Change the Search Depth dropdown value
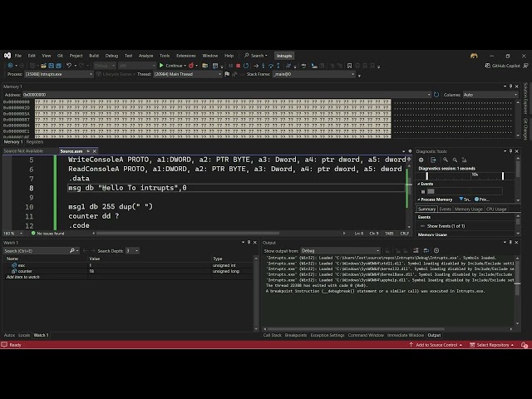Image resolution: width=532 pixels, height=399 pixels. pos(132,251)
